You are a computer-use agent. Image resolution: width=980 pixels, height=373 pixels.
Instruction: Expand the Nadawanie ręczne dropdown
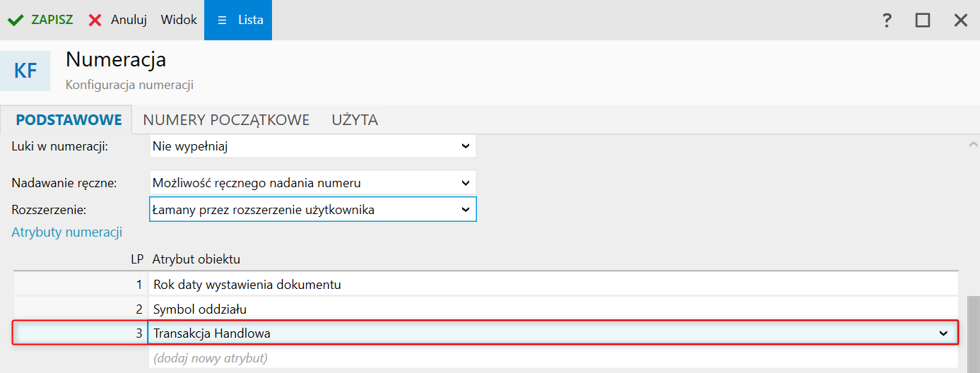click(465, 183)
